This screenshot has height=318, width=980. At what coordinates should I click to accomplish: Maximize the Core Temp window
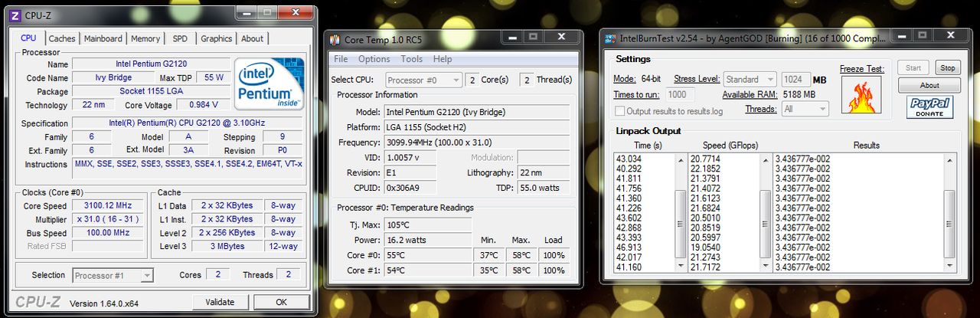[532, 36]
